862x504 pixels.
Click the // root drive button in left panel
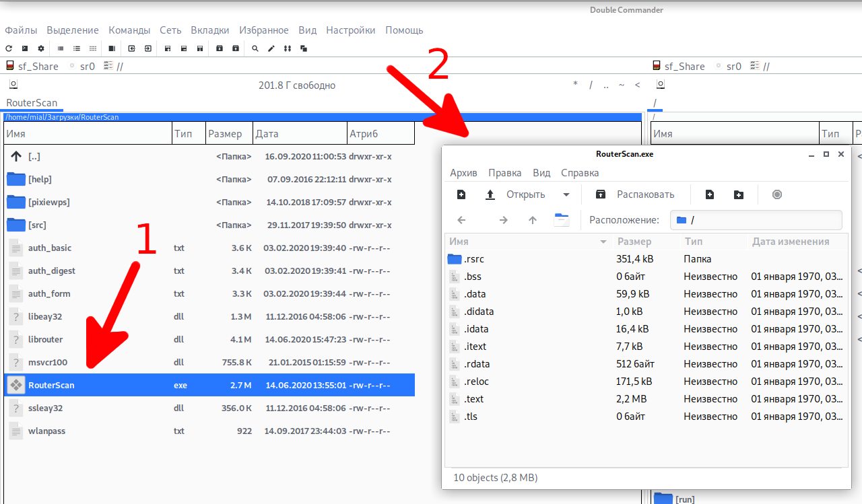pos(113,66)
